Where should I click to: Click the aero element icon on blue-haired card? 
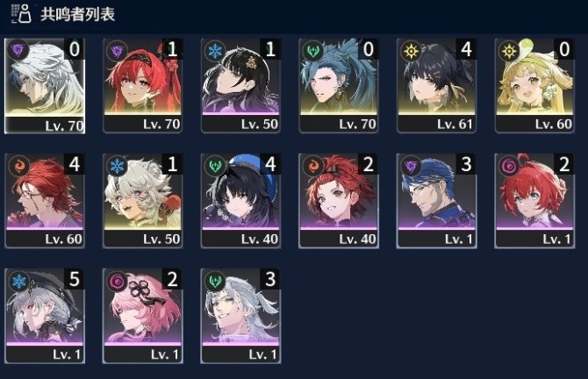pos(313,51)
